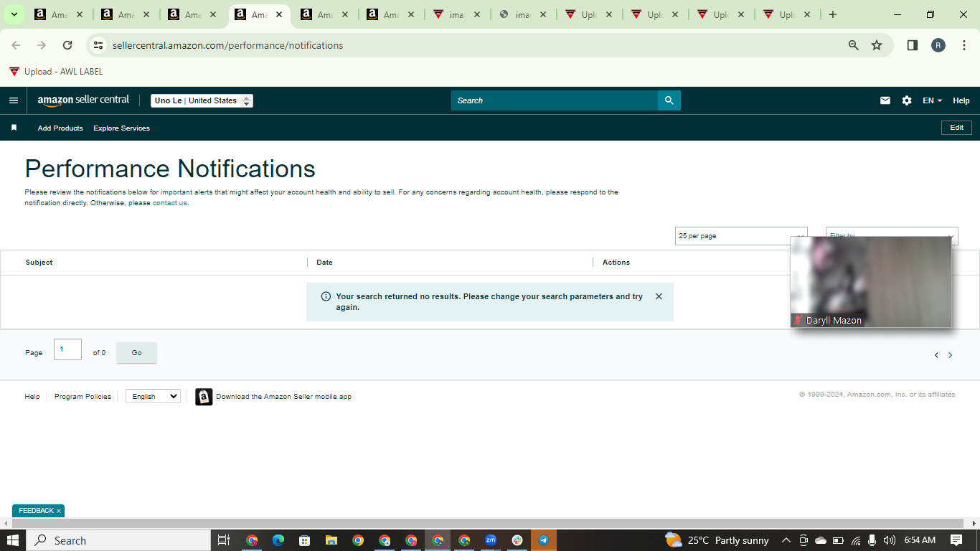Open the Chrome profile R avatar

pyautogui.click(x=938, y=45)
